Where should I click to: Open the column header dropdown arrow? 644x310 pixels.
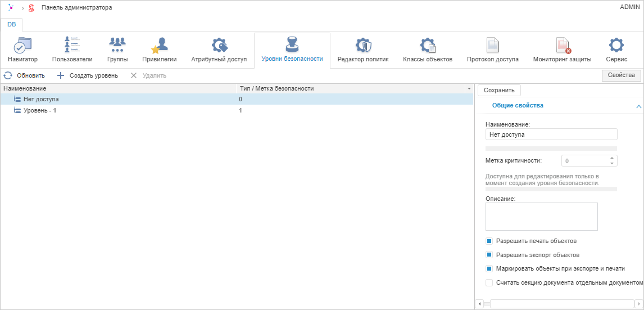(469, 88)
